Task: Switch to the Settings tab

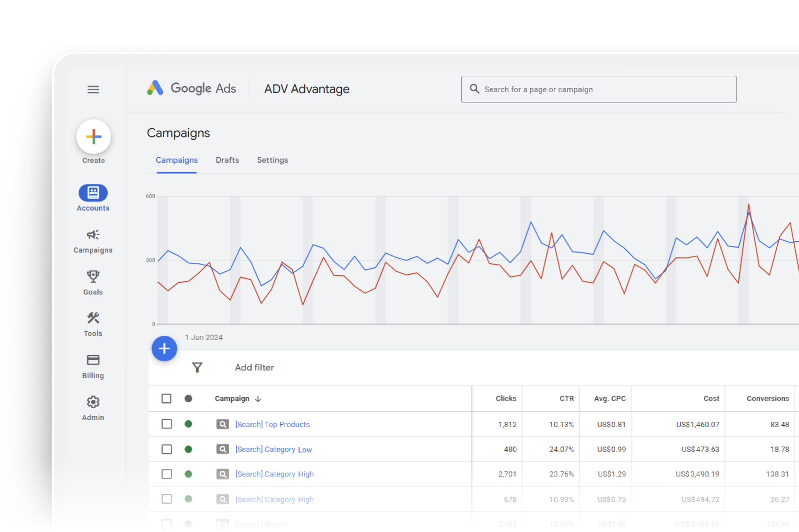Action: (x=272, y=160)
